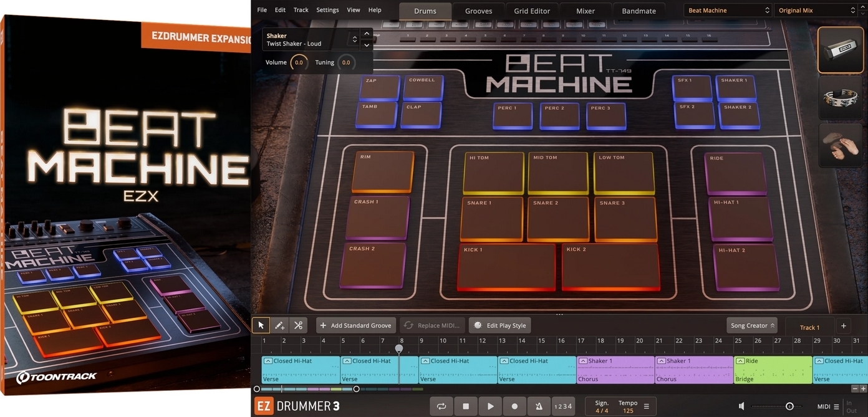The image size is (868, 417).
Task: Open the Original Mix preset dropdown
Action: pos(814,10)
